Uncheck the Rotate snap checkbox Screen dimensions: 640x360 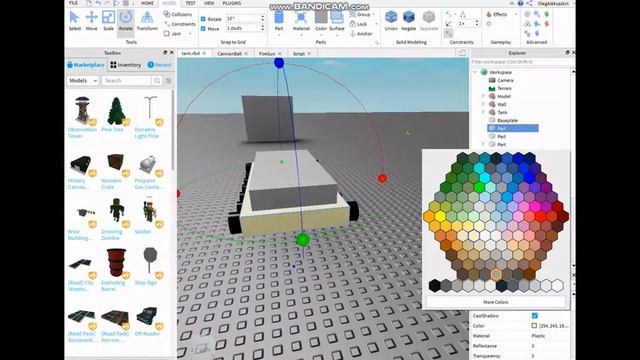203,19
